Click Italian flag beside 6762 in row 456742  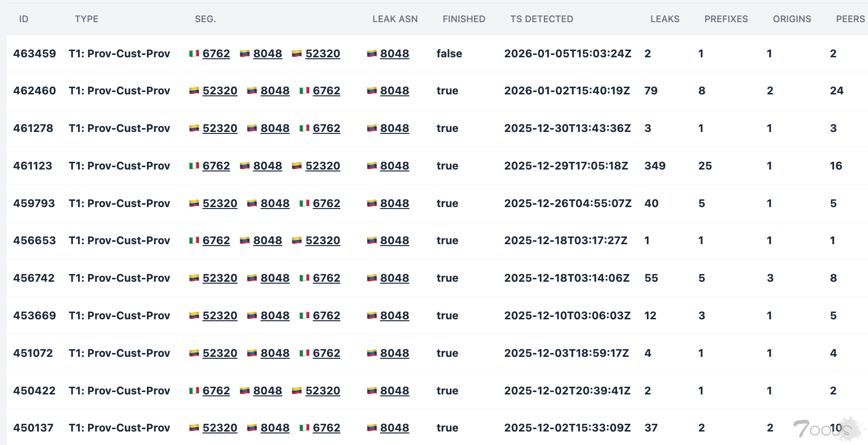coord(304,278)
